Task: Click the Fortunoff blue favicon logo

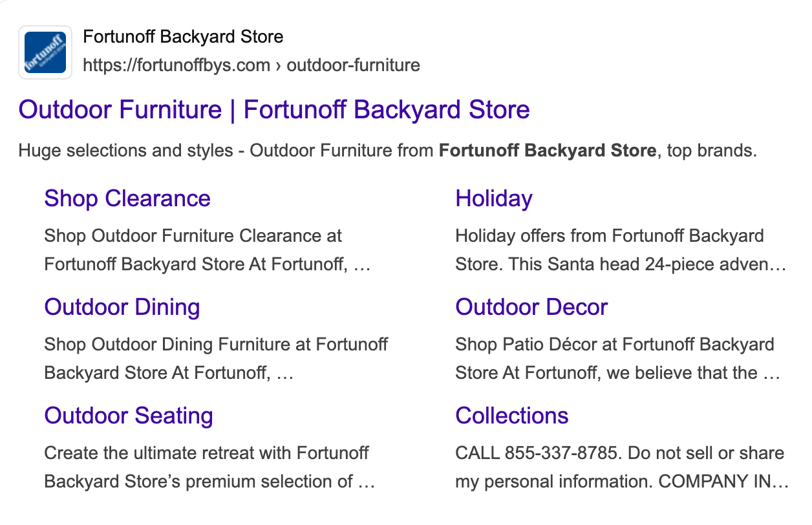Action: 45,52
